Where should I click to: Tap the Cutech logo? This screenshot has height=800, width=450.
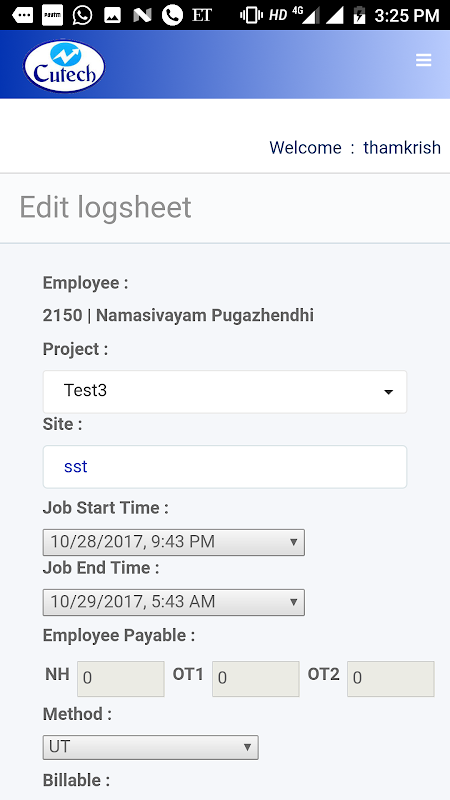(64, 66)
